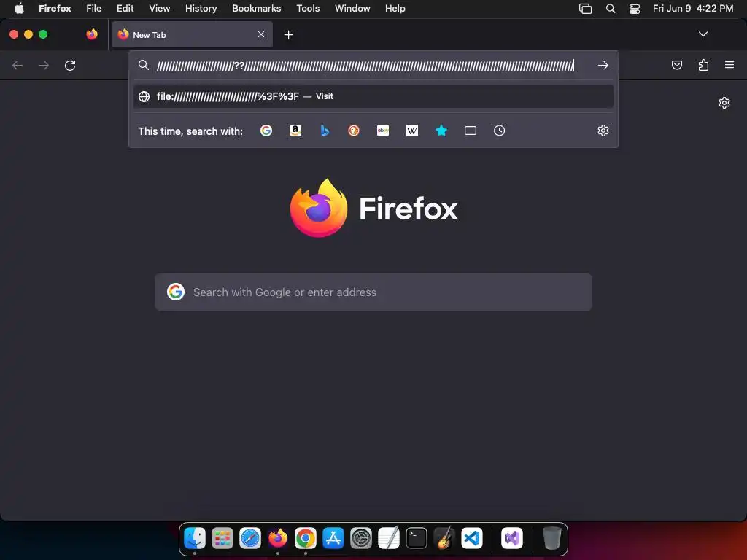This screenshot has width=747, height=560.
Task: Search in History clock icon
Action: click(x=499, y=131)
